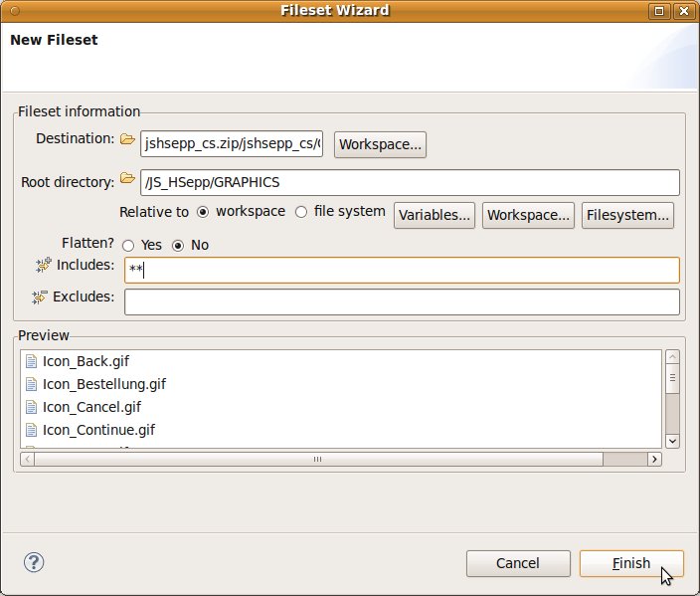Open Workspace browser for Destination
The height and width of the screenshot is (596, 700).
(380, 144)
